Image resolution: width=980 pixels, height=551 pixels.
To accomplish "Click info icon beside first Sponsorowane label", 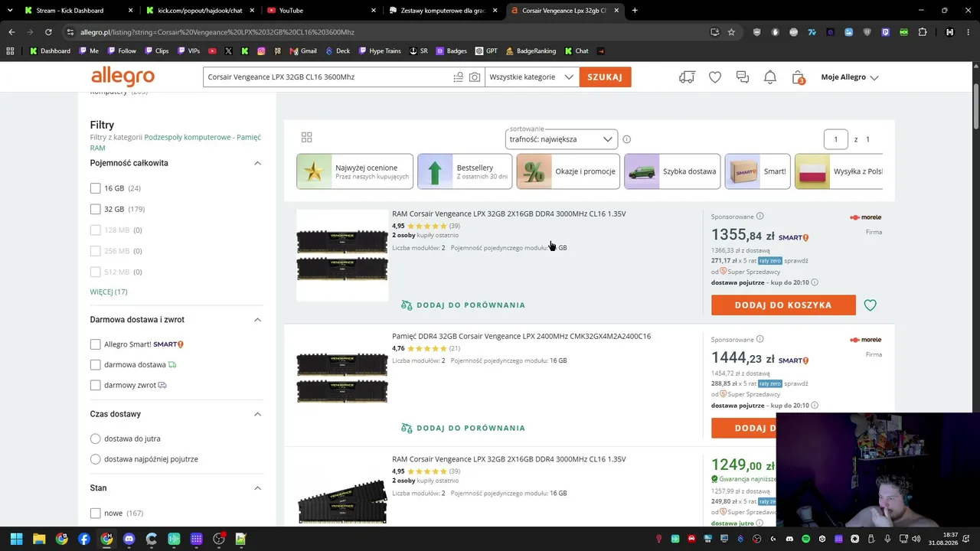I will [759, 217].
